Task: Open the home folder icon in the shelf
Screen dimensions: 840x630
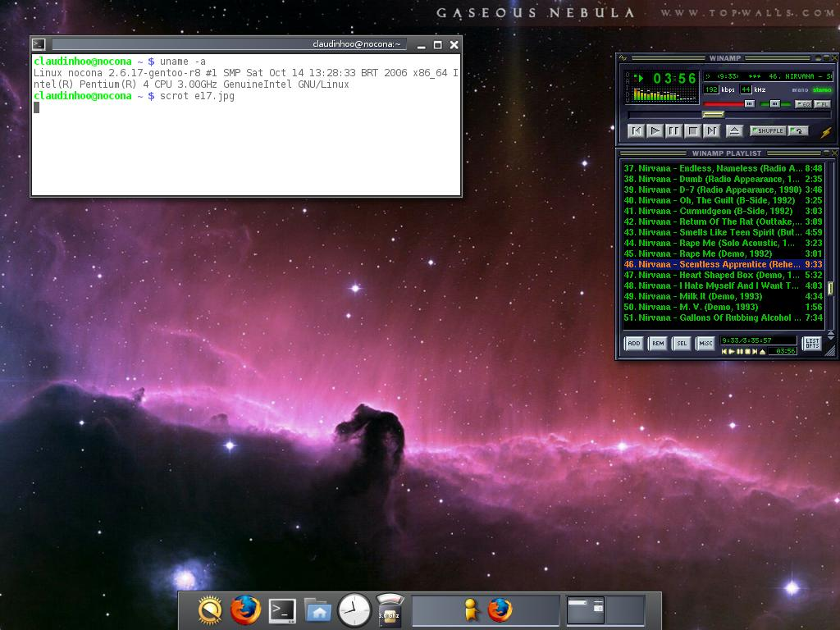Action: tap(317, 609)
